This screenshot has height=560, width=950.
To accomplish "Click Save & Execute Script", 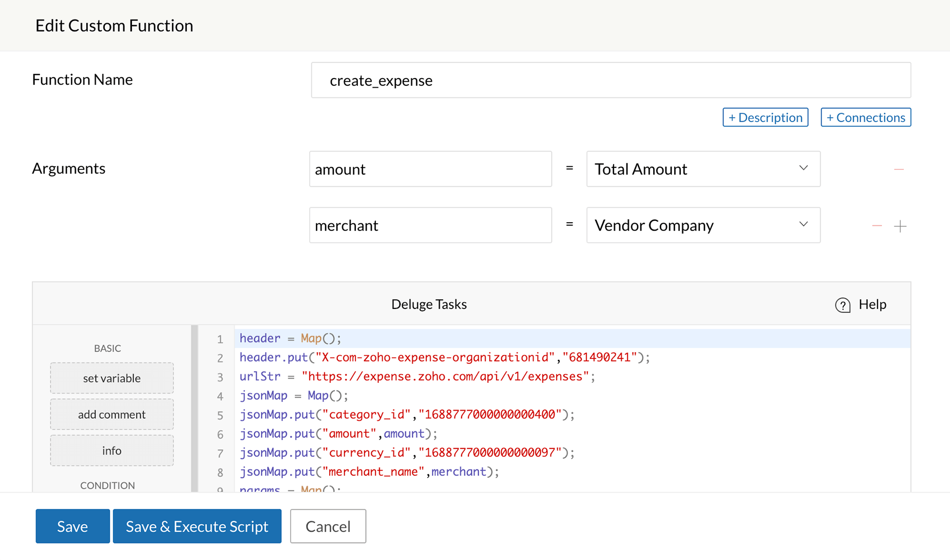I will (197, 526).
